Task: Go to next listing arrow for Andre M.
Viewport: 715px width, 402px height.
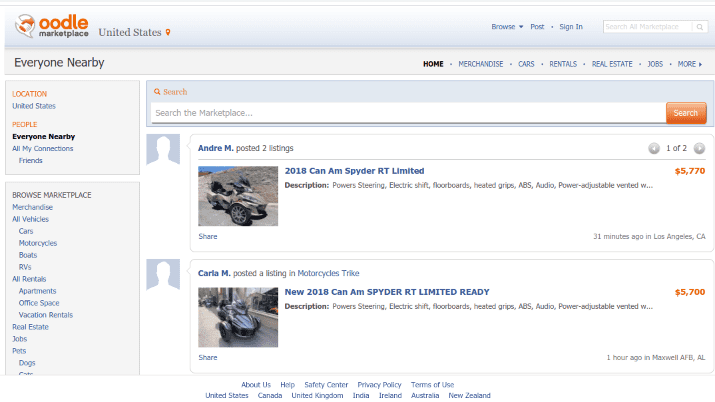Action: pyautogui.click(x=699, y=148)
